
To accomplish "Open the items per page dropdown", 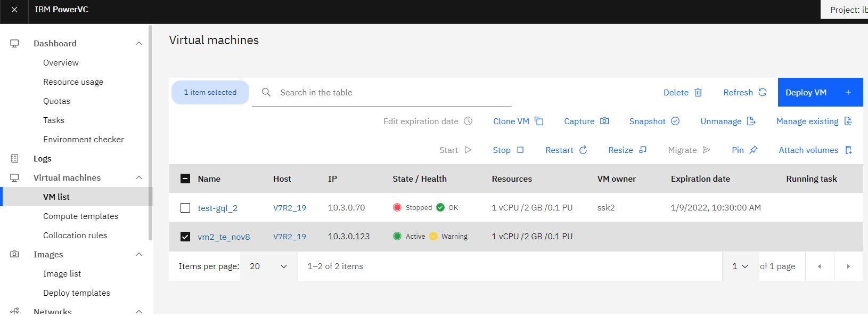I will pyautogui.click(x=269, y=266).
